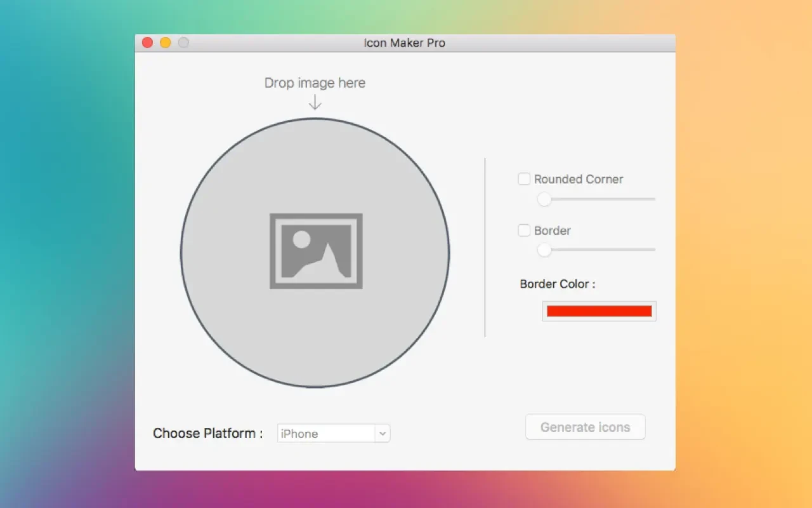Enable the Border checkbox
The width and height of the screenshot is (812, 508).
point(523,231)
